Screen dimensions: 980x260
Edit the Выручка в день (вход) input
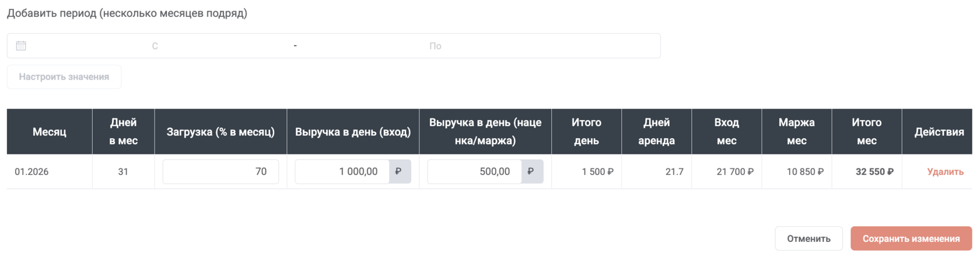(342, 171)
